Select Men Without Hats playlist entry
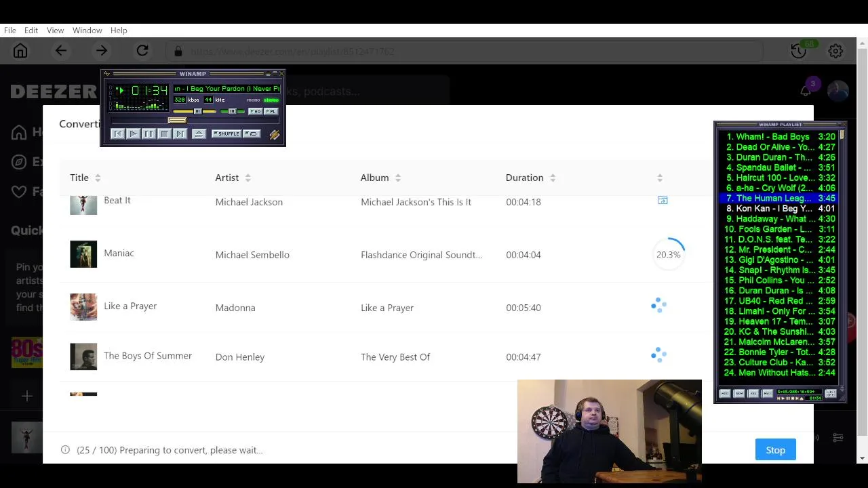 pyautogui.click(x=778, y=372)
